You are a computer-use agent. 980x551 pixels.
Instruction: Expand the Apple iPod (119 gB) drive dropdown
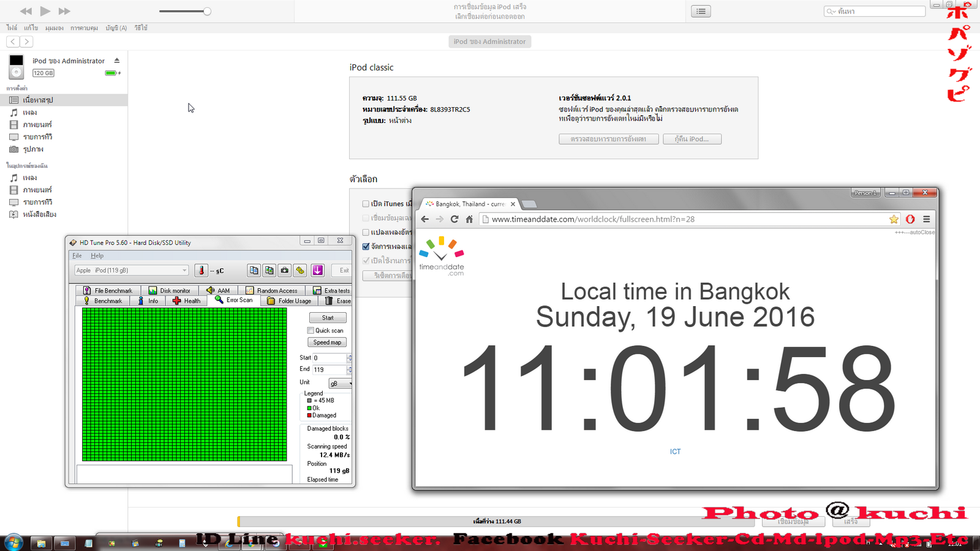click(132, 270)
